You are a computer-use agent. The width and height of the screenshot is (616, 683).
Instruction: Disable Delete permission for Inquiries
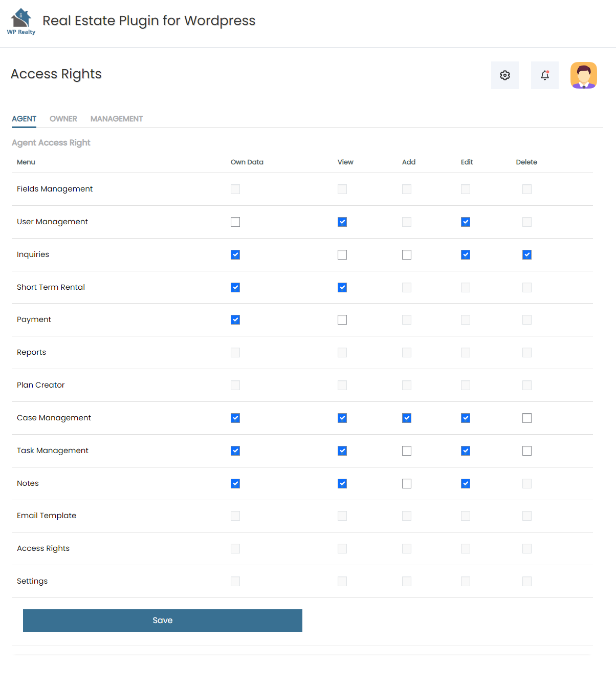click(527, 255)
